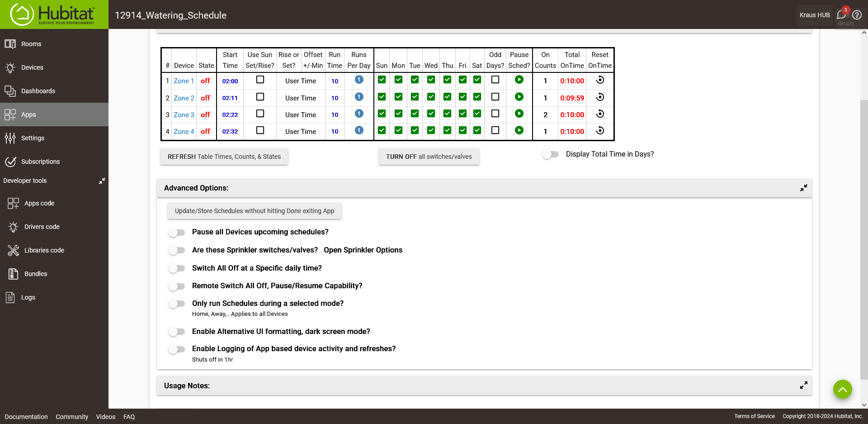868x424 pixels.
Task: Check Odd Days box for Zone 2
Action: click(495, 97)
